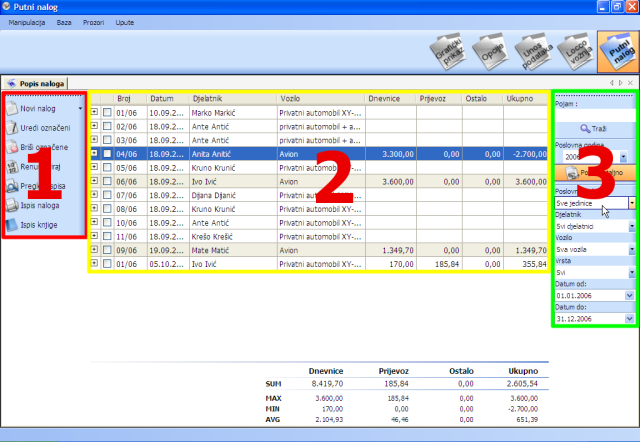This screenshot has height=442, width=640.
Task: Click the orange printer button under Poslovna godina
Action: pyautogui.click(x=595, y=173)
